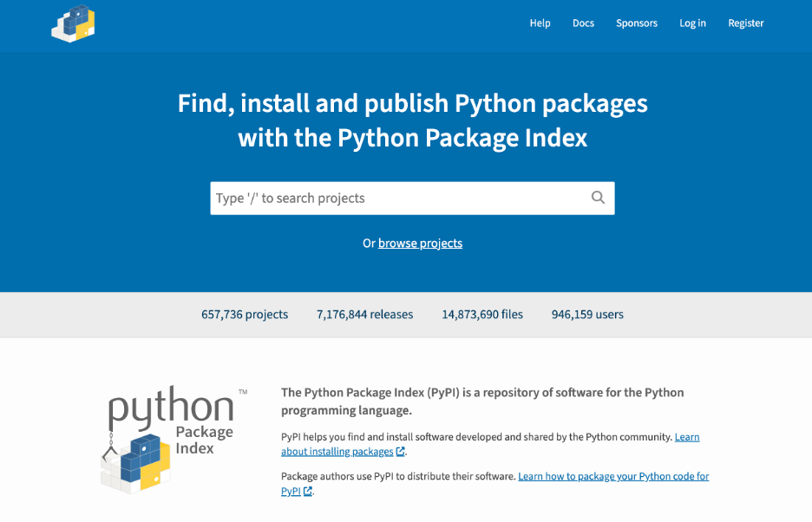Click the Find, install and publish heading
The width and height of the screenshot is (812, 522).
pyautogui.click(x=413, y=121)
